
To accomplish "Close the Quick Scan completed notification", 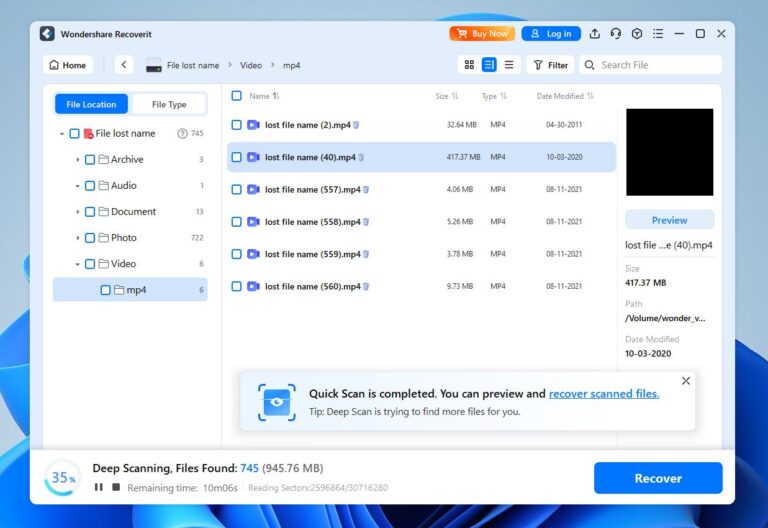I will click(685, 381).
